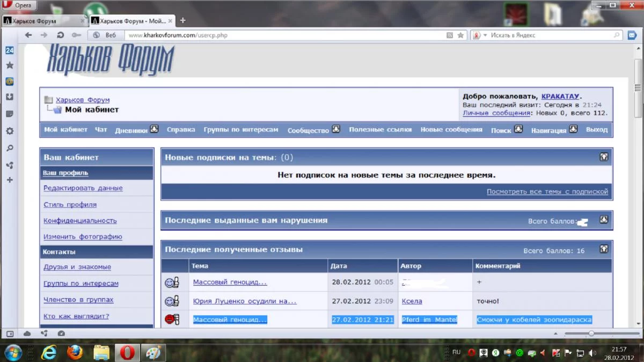This screenshot has height=362, width=644.
Task: Collapse the 'Новые подписки на темы' panel
Action: point(604,157)
